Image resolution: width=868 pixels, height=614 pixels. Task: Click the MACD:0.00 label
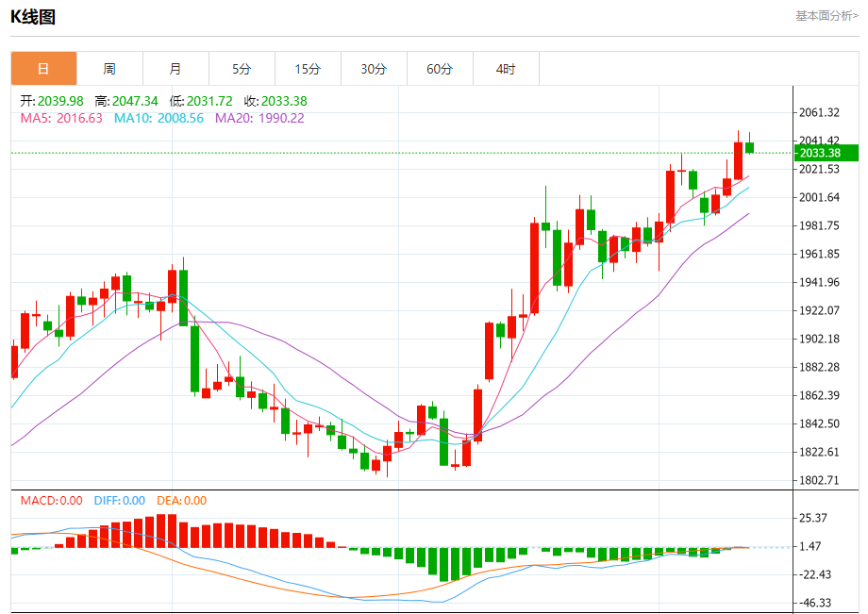pos(52,501)
